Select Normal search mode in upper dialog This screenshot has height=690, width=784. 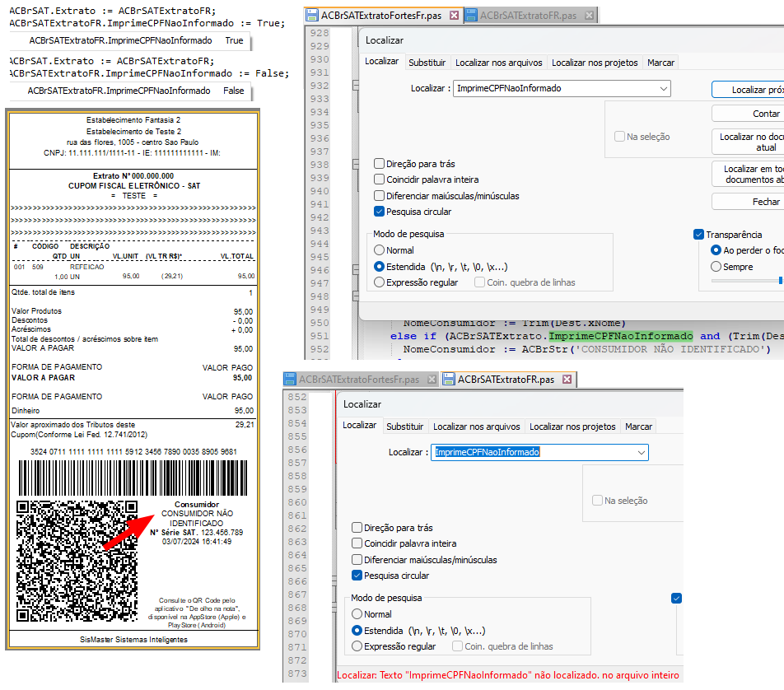click(379, 250)
